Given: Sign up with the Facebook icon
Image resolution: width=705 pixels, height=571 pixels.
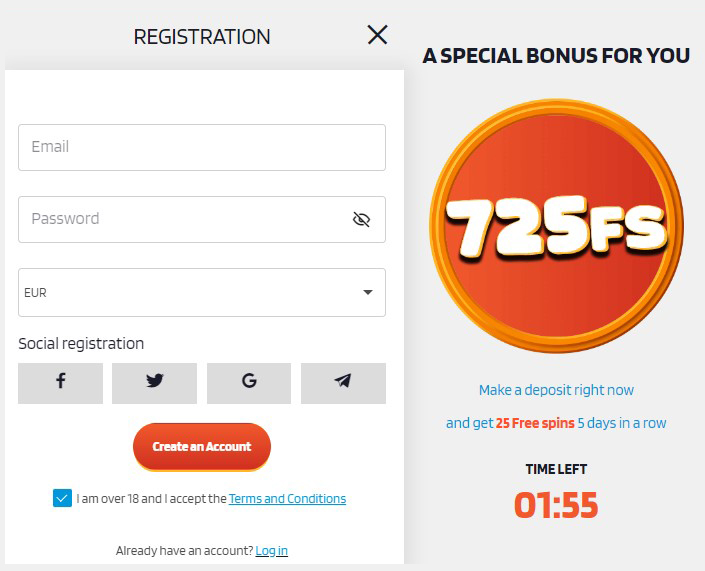Looking at the screenshot, I should 60,383.
